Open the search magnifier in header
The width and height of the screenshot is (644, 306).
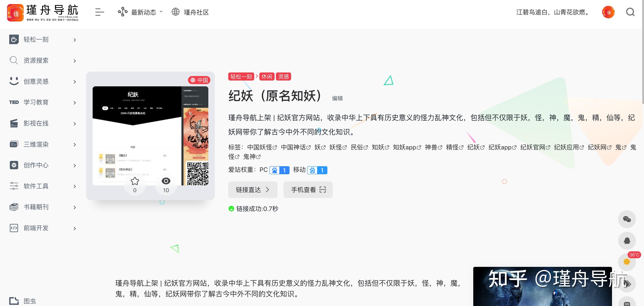coord(630,12)
